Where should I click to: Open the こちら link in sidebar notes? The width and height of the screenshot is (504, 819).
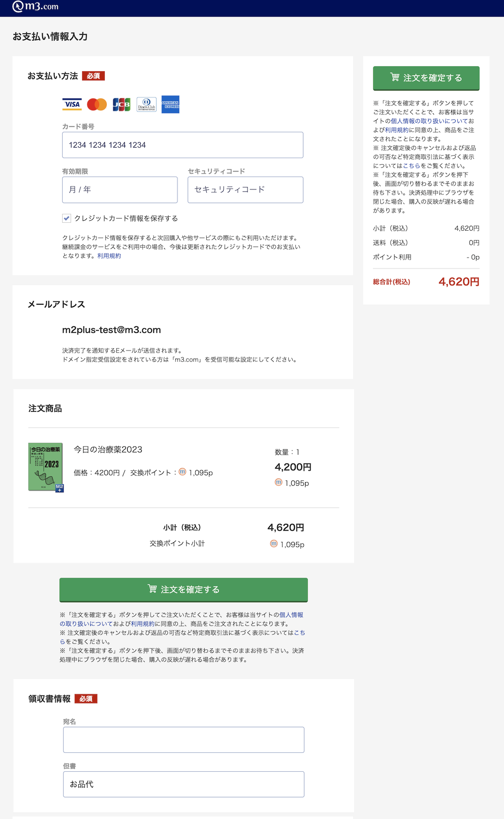411,166
